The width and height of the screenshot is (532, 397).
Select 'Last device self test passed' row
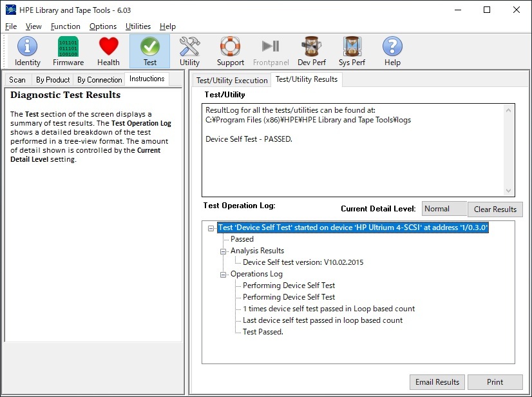click(x=323, y=320)
